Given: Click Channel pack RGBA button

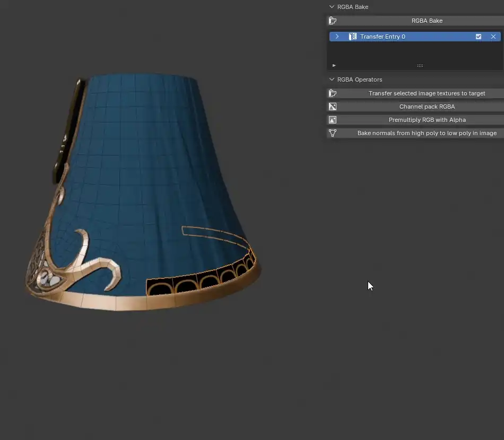Looking at the screenshot, I should pos(415,107).
